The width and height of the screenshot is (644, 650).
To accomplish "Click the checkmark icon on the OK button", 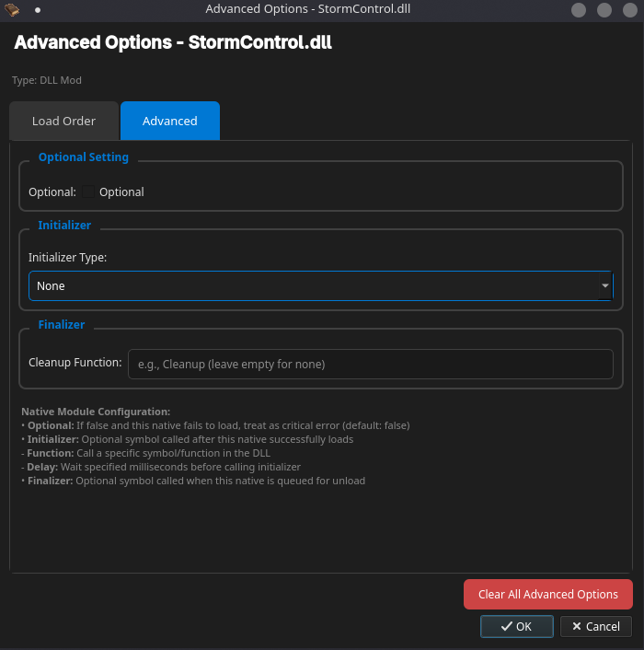I will (x=506, y=626).
